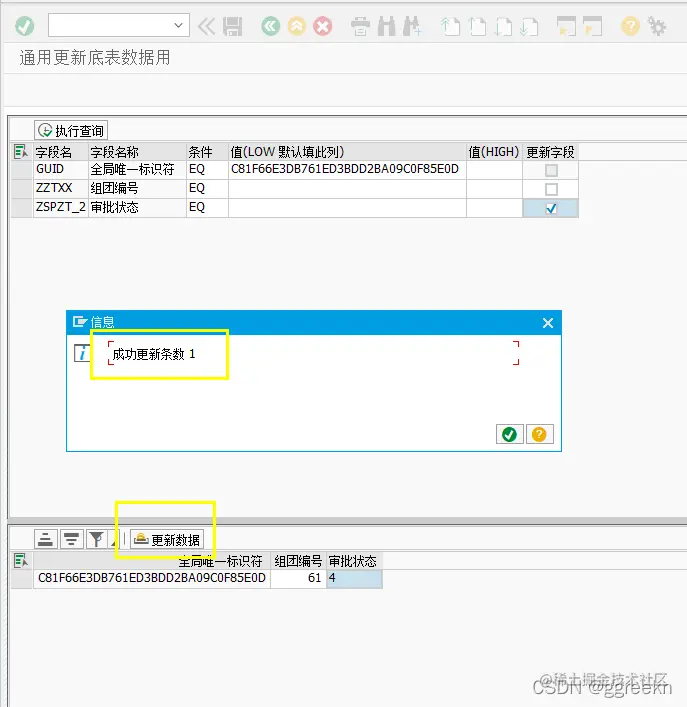The width and height of the screenshot is (687, 707).
Task: Click the yellow Exit icon
Action: pos(297,27)
